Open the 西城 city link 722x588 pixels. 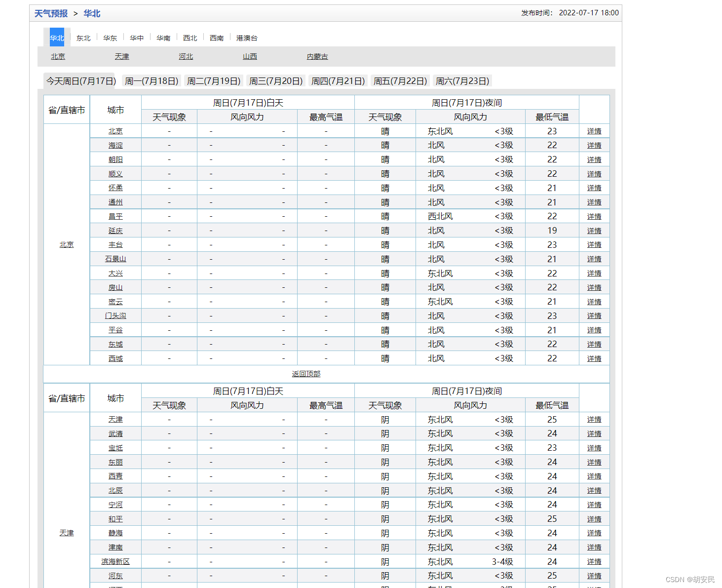(x=115, y=359)
